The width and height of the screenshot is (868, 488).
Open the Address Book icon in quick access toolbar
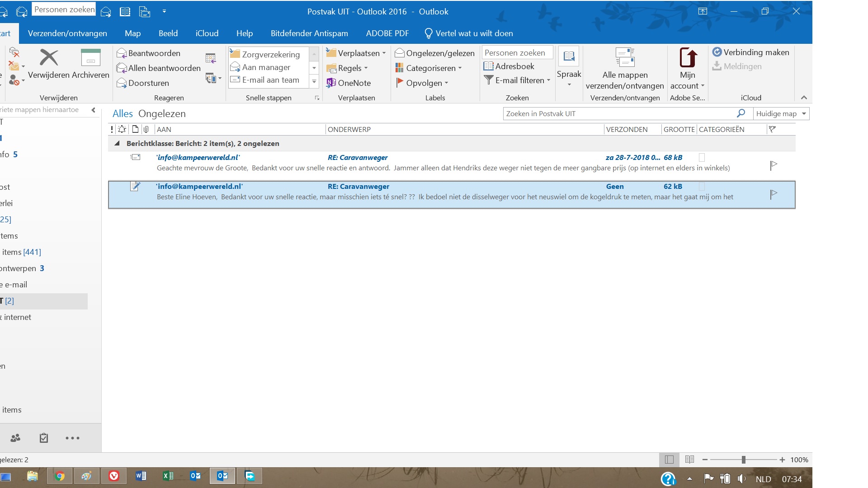click(x=125, y=12)
